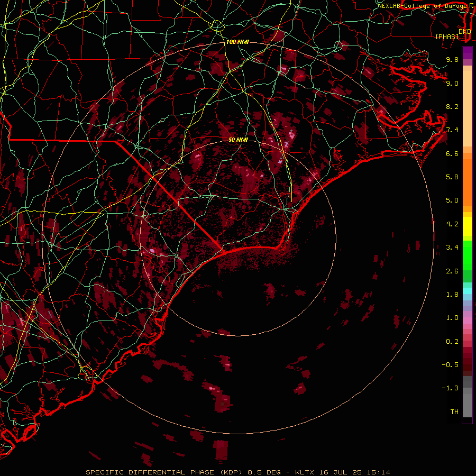
Task: Click the DKD product code label
Action: coord(465,32)
